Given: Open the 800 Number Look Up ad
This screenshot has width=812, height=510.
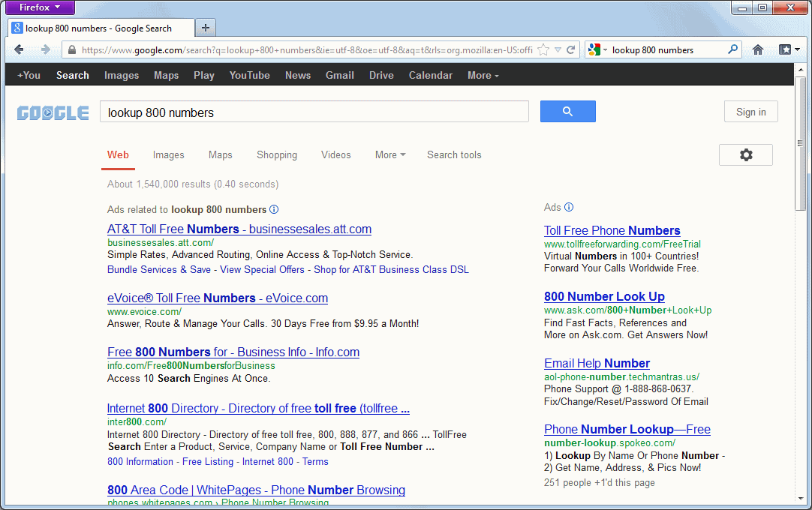Looking at the screenshot, I should coord(604,296).
